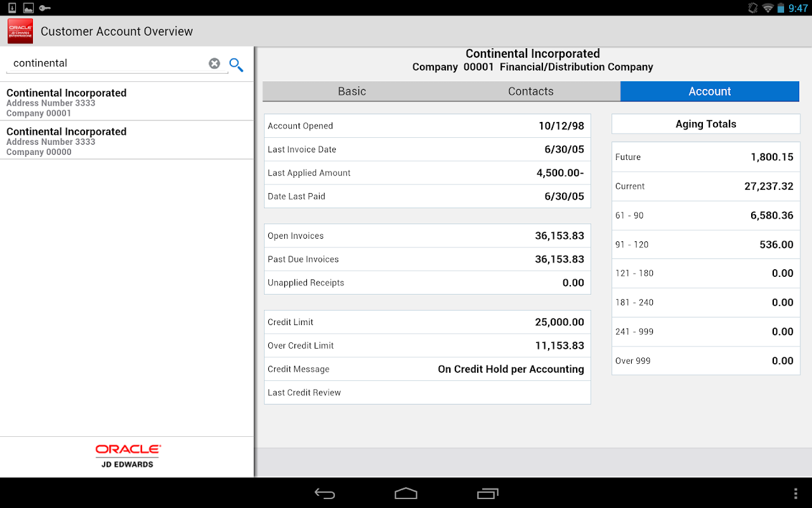The image size is (812, 508).
Task: Tap the magnifying glass search icon
Action: click(x=237, y=65)
